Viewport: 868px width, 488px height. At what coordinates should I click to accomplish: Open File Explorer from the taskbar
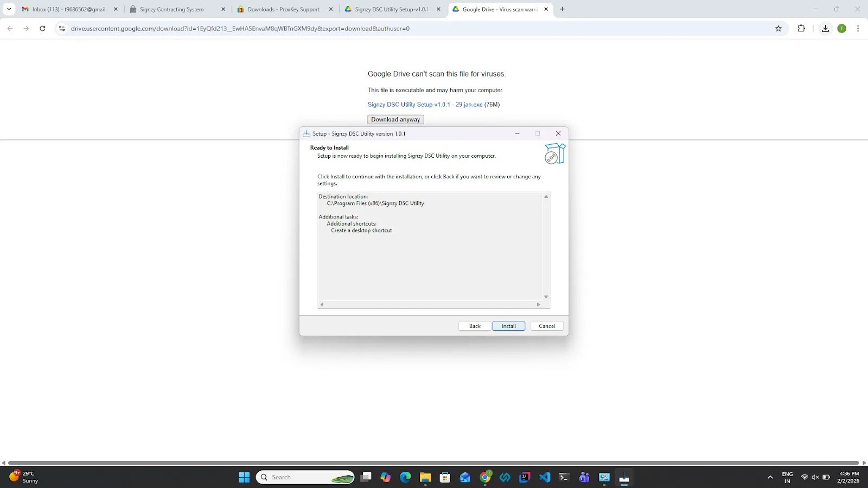425,477
